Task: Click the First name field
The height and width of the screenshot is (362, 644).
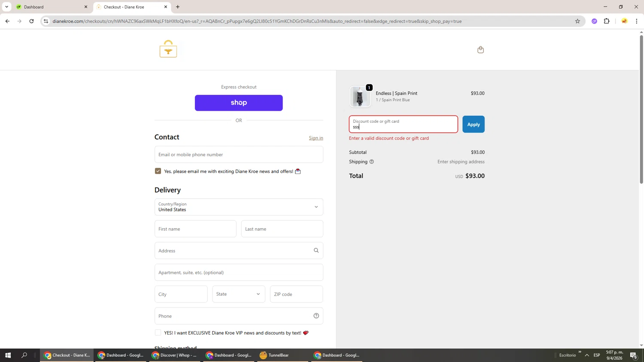Action: (195, 229)
